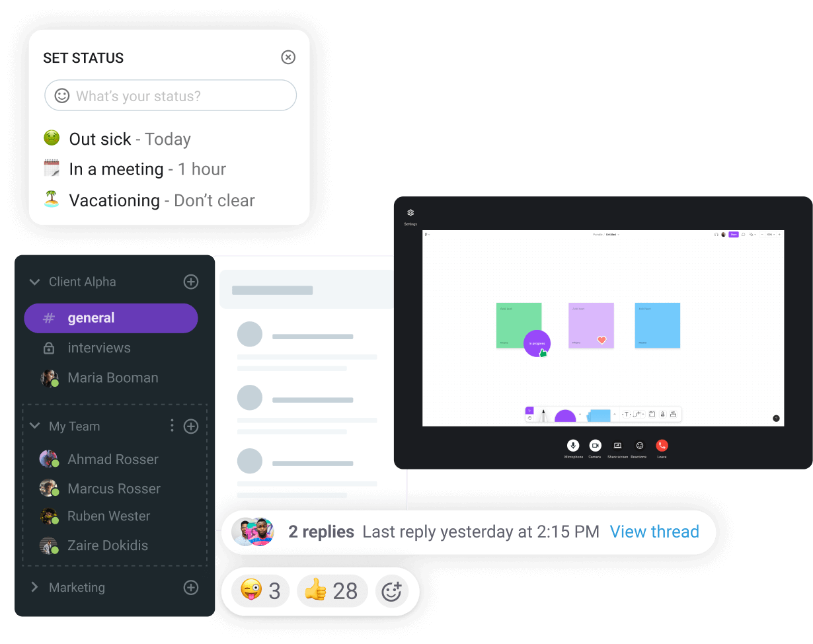
Task: Click the View thread link
Action: (x=654, y=532)
